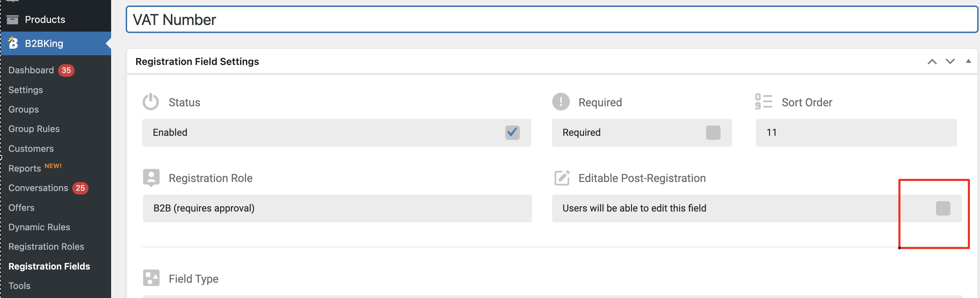The width and height of the screenshot is (980, 298).
Task: Move Registration Field Settings panel down
Action: point(950,62)
